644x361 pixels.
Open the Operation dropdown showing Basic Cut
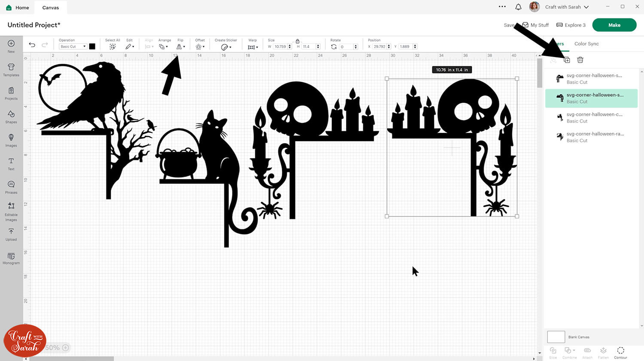click(x=73, y=46)
